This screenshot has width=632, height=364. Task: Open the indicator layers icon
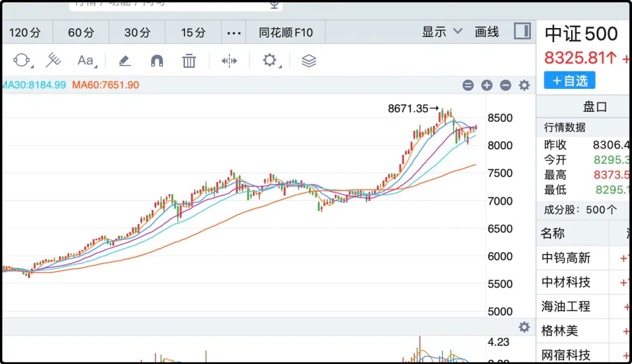pyautogui.click(x=308, y=60)
